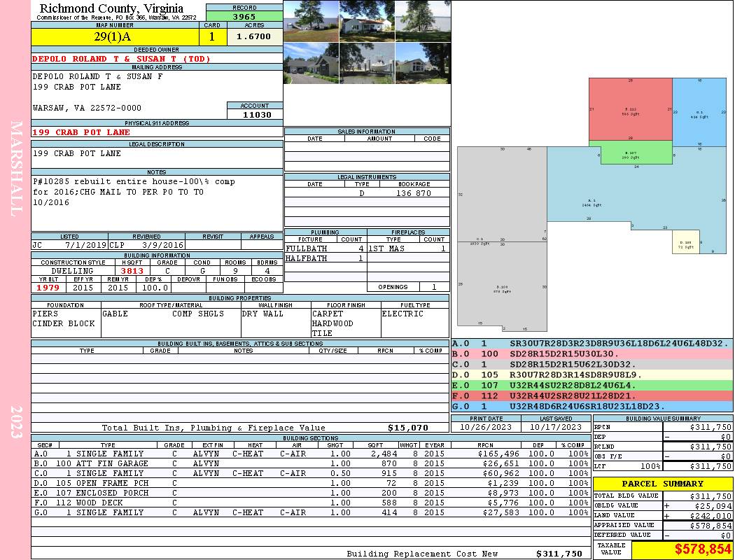Click the green E.107 enclosed porch sketch area
Viewport: 735px width, 560px height.
click(636, 153)
